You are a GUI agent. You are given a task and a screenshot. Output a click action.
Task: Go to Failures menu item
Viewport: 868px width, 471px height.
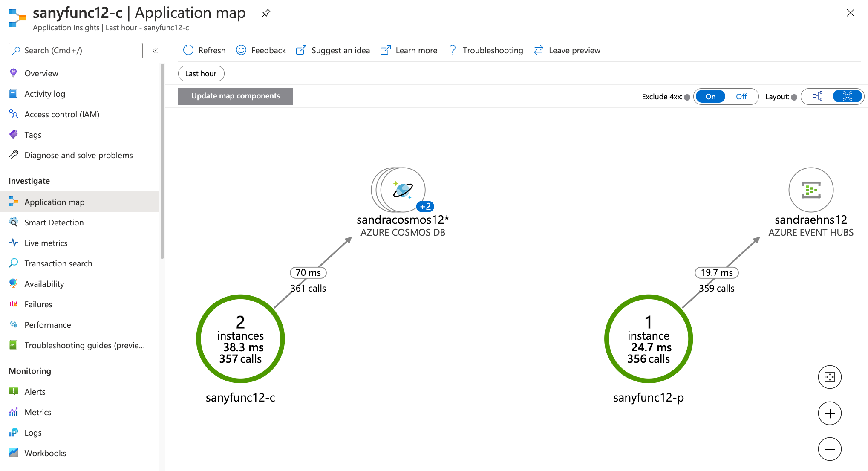point(38,304)
